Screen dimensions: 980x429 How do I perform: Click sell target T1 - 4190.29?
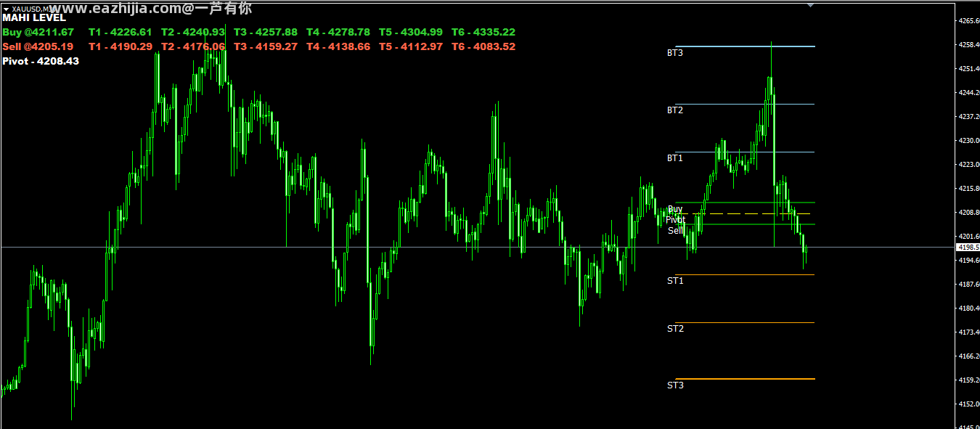tap(121, 46)
